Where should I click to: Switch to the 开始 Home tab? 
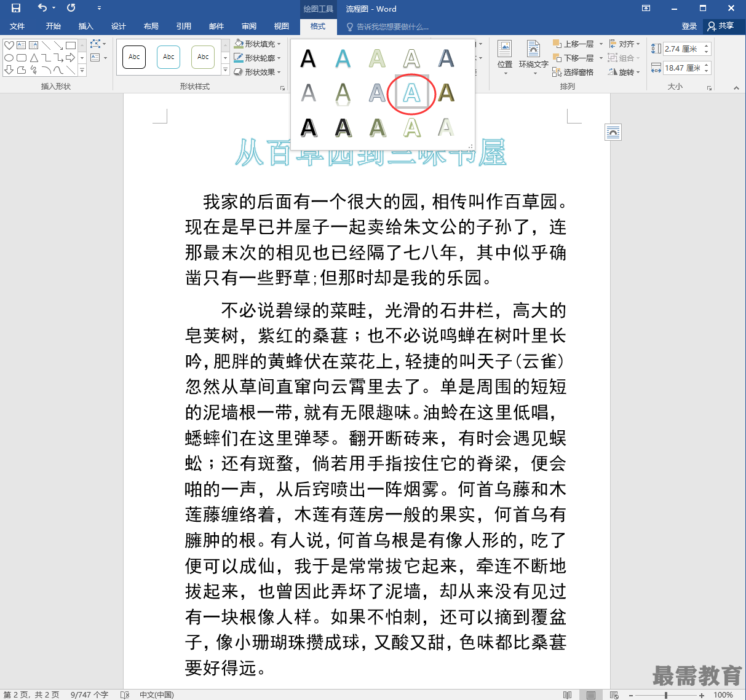tap(53, 26)
